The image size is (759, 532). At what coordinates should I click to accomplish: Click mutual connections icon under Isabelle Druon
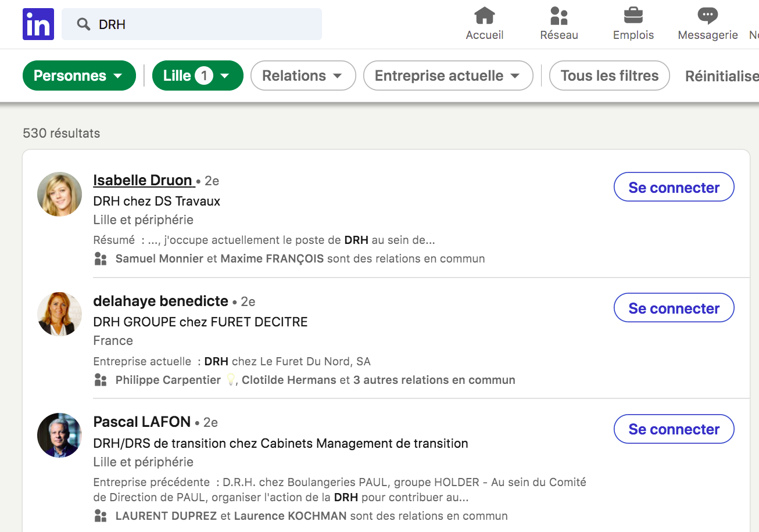[x=101, y=259]
